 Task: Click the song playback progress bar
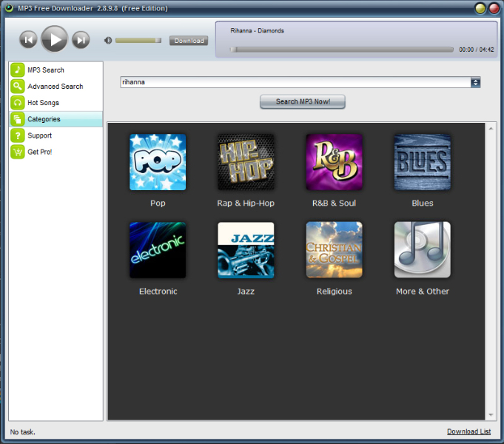coord(342,50)
